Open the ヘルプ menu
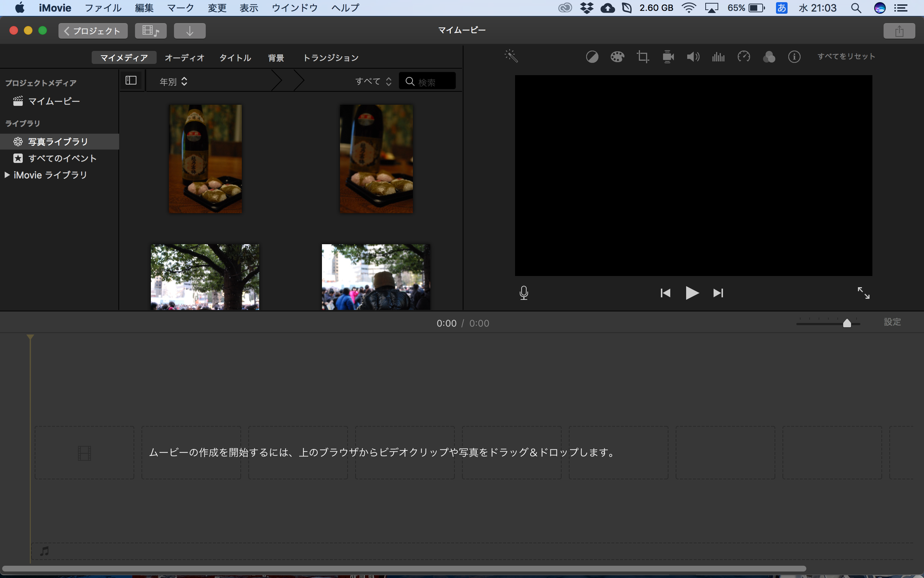The height and width of the screenshot is (578, 924). (345, 8)
